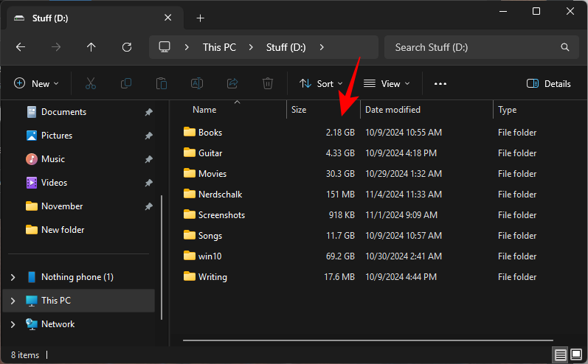Click the Rename icon in toolbar

(197, 84)
